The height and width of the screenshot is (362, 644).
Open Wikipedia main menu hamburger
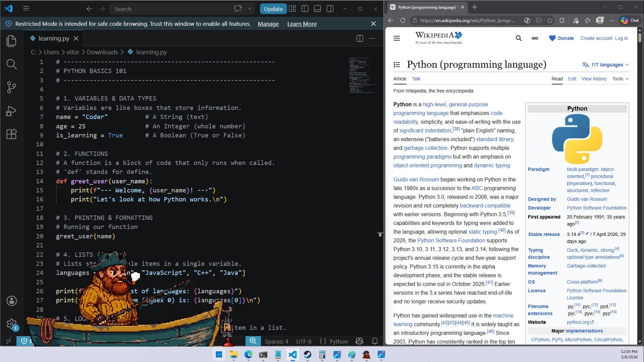[x=397, y=38]
